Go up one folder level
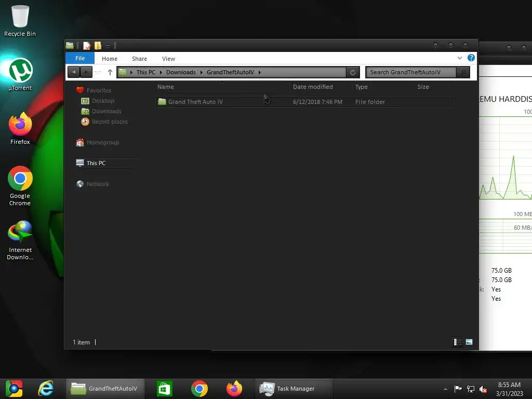Image resolution: width=532 pixels, height=399 pixels. point(110,72)
